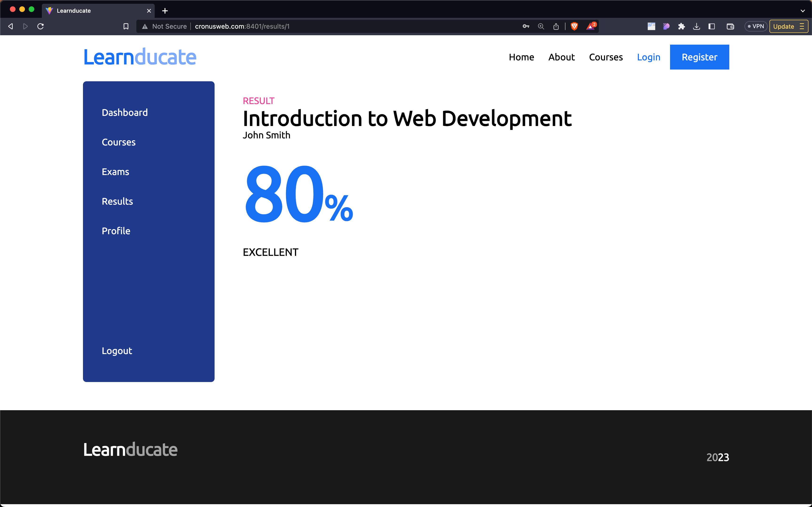
Task: Open the extensions puzzle icon
Action: 681,26
